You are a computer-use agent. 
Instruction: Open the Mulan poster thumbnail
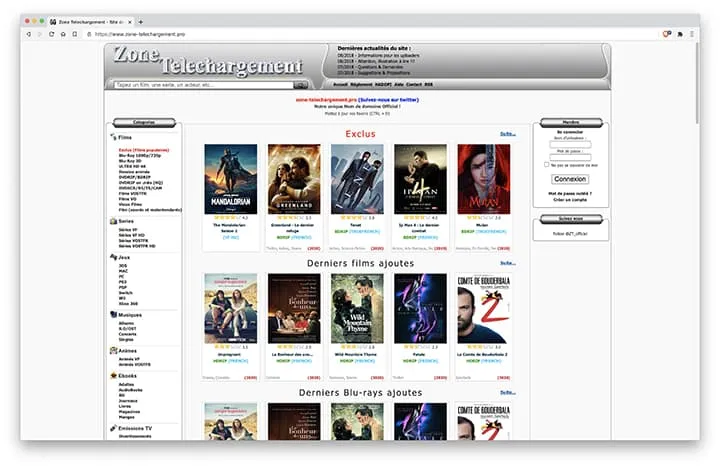click(x=484, y=179)
